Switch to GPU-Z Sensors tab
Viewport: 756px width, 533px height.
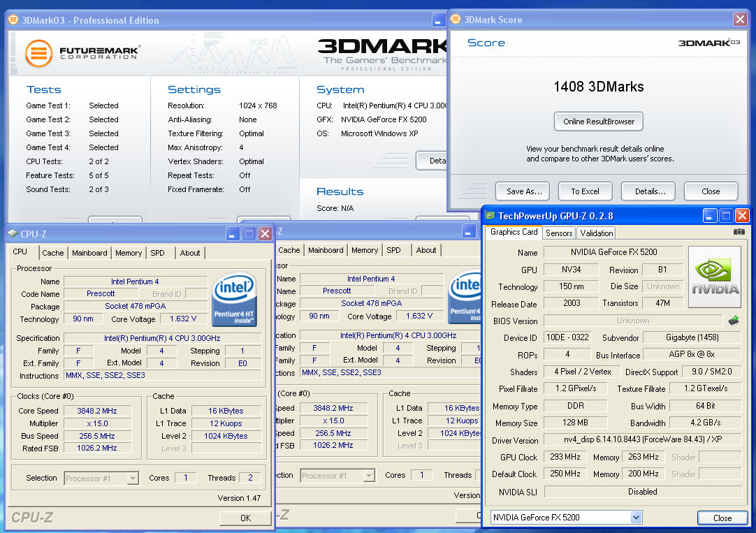559,233
